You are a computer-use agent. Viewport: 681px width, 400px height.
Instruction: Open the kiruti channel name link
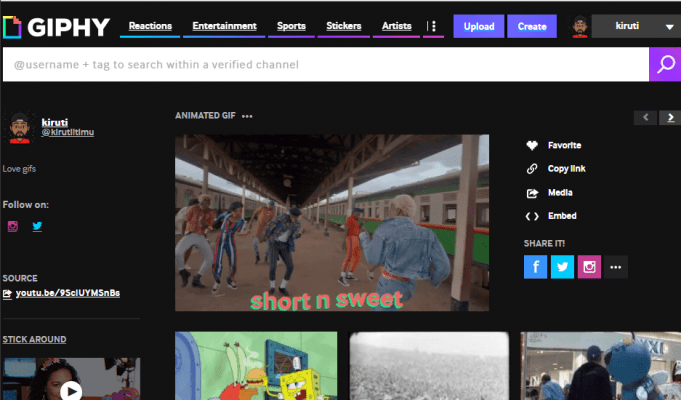55,122
